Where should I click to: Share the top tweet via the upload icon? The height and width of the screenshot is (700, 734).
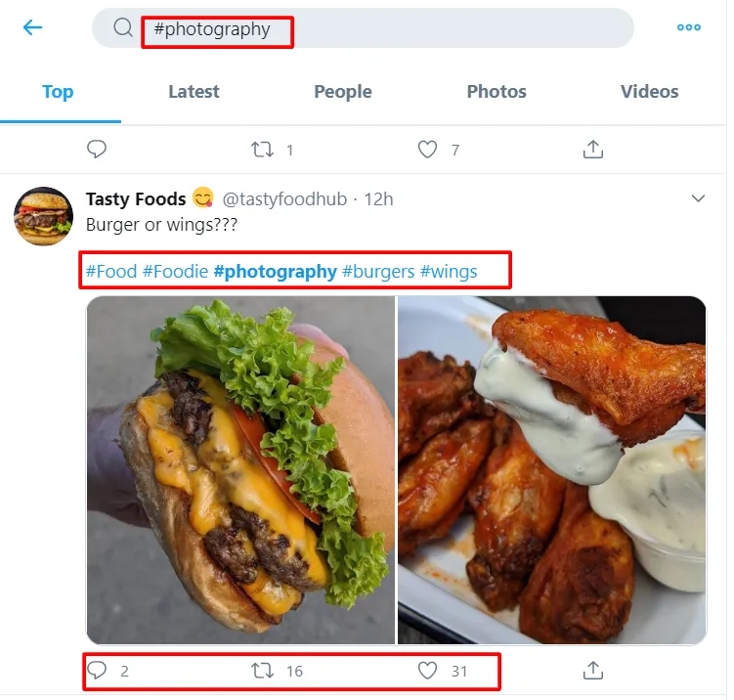point(593,150)
